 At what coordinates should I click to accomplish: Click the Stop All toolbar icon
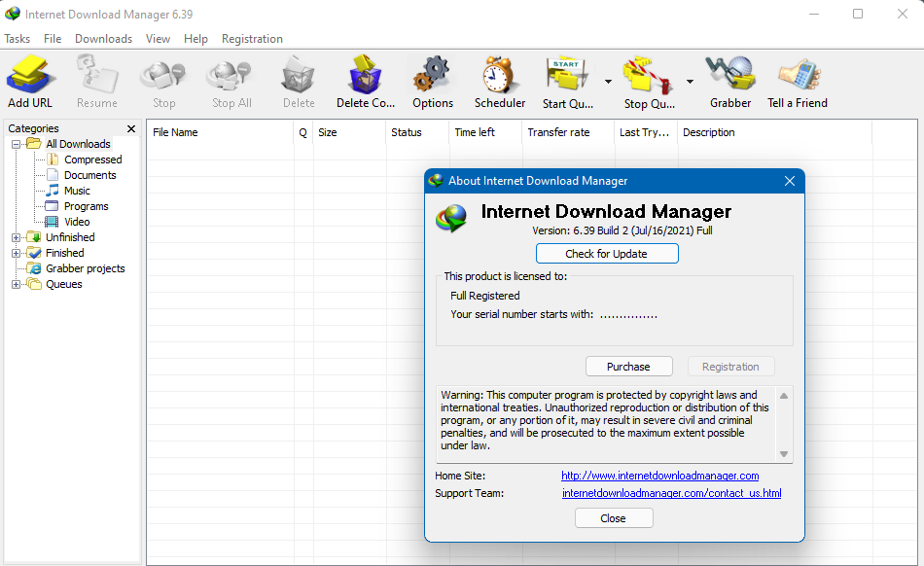tap(231, 77)
